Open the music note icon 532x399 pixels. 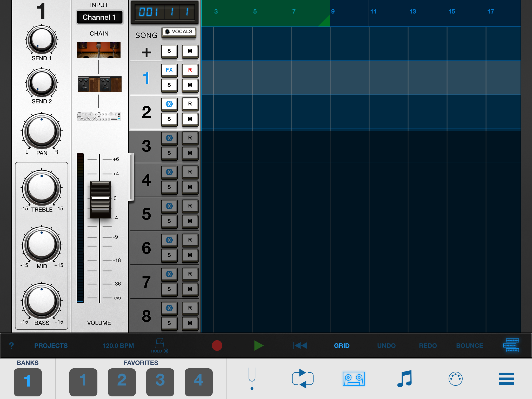point(404,378)
